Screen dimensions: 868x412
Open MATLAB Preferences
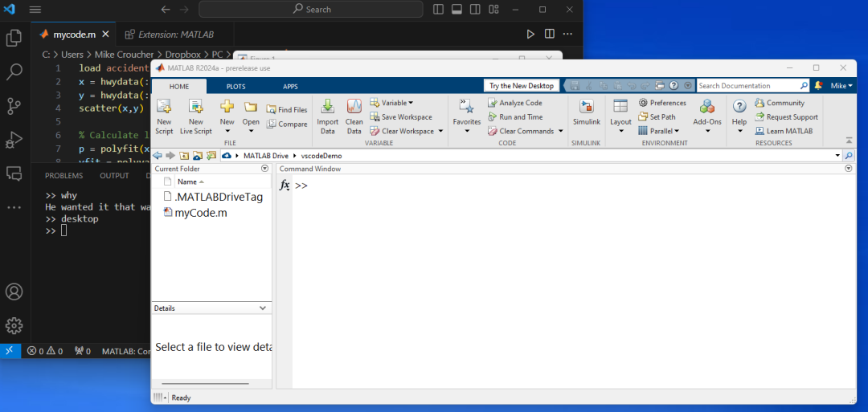pos(662,102)
